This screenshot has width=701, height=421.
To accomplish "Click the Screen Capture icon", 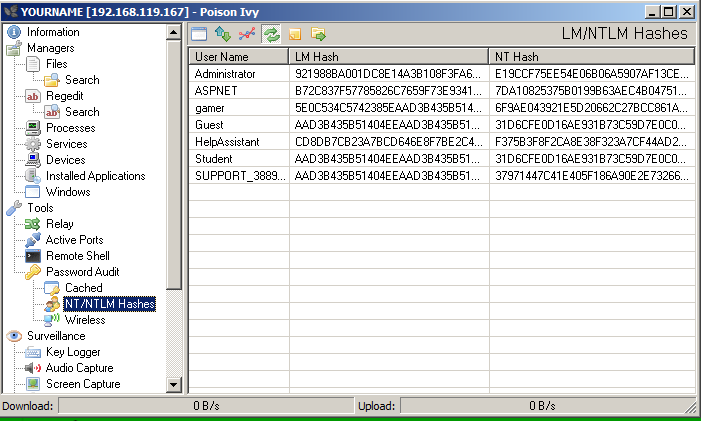I will (x=33, y=384).
